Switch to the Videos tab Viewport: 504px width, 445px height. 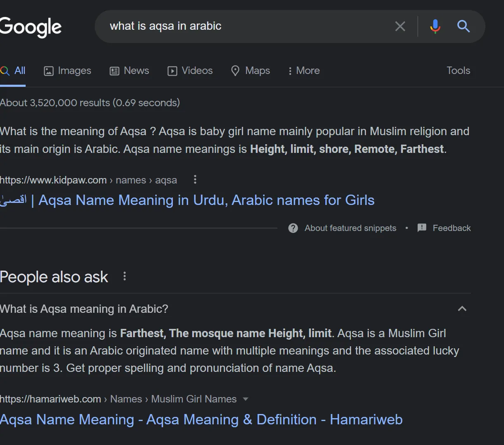tap(190, 71)
